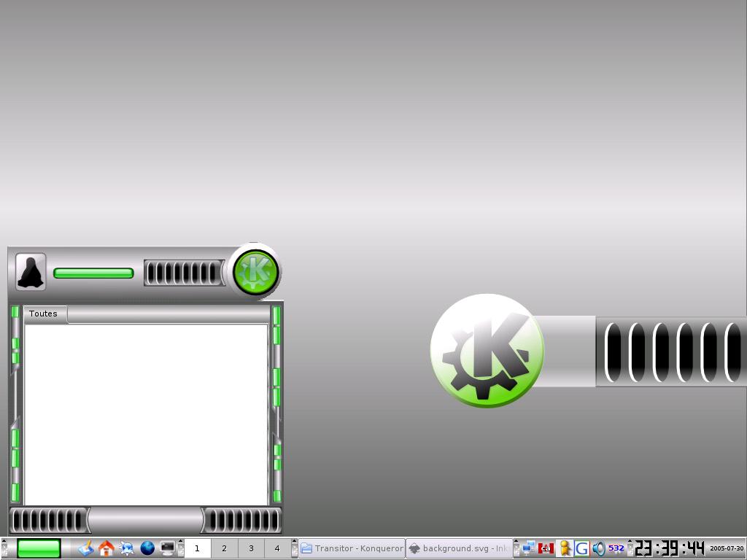Switch to virtual desktop 1
Viewport: 747px width, 560px height.
(197, 548)
